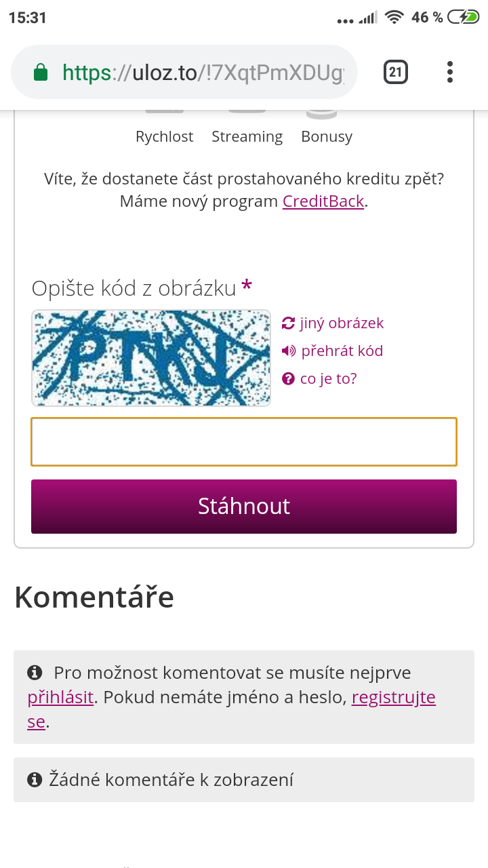The image size is (488, 868).
Task: Click the speaker icon beside přehrát kód
Action: 289,351
